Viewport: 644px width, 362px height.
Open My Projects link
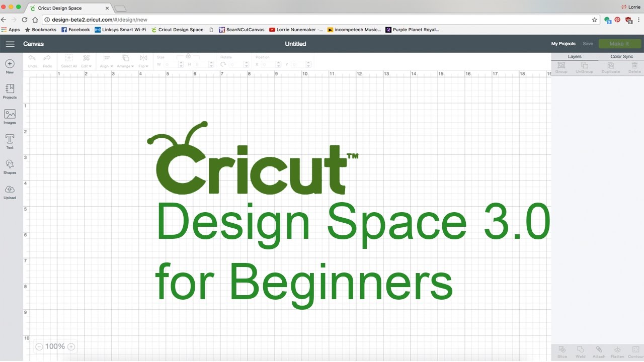pos(563,44)
